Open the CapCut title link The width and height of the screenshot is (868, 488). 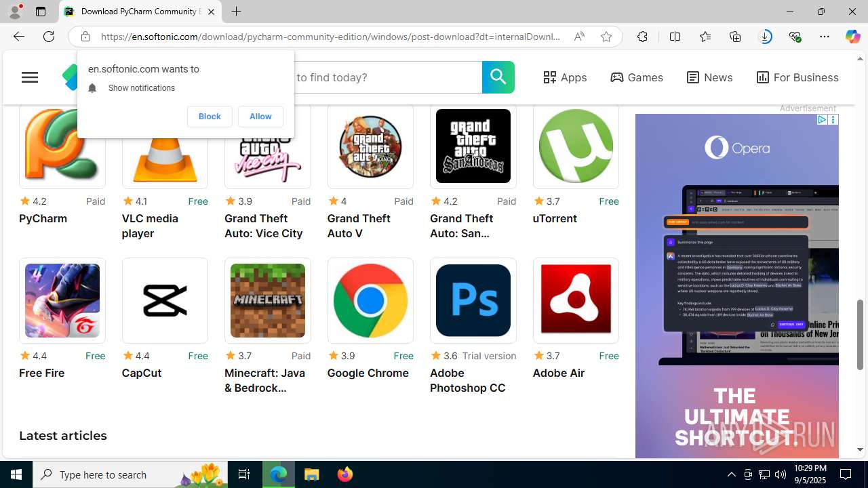coord(142,373)
